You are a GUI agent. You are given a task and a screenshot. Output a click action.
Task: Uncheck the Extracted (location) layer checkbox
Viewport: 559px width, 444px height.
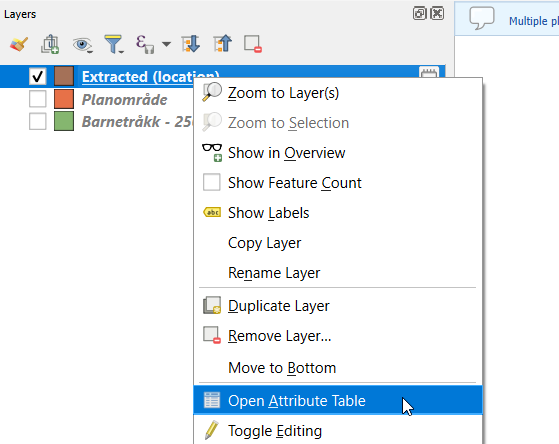point(37,76)
